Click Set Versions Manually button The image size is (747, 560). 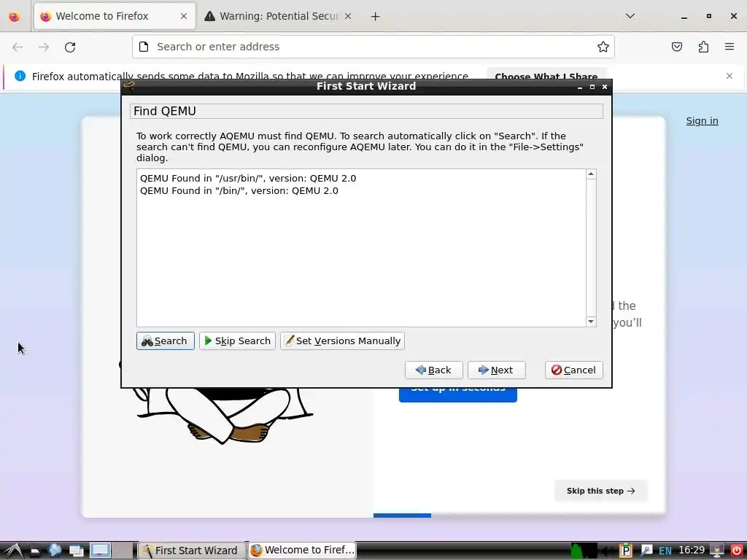[343, 341]
